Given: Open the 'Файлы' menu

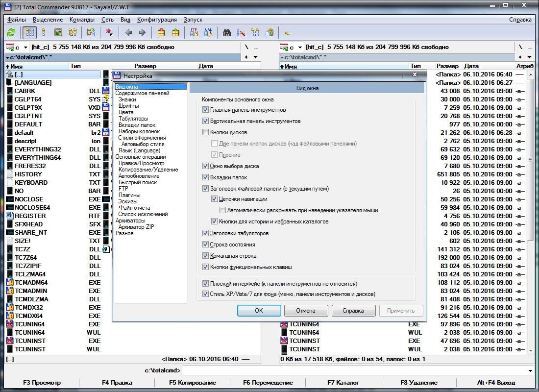Looking at the screenshot, I should [x=17, y=20].
